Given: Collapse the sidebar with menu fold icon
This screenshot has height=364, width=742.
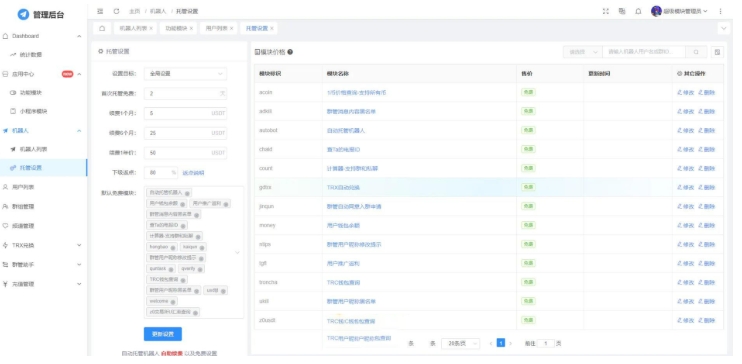Looking at the screenshot, I should coord(100,11).
